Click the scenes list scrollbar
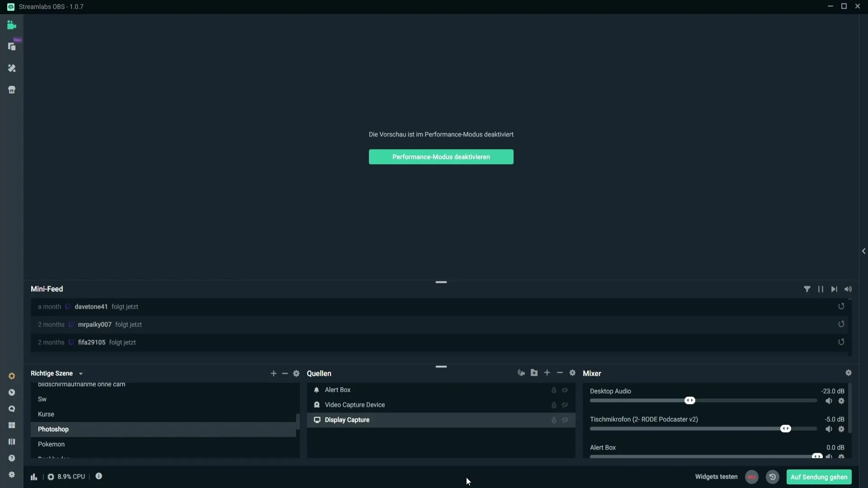The width and height of the screenshot is (868, 488). 297,421
